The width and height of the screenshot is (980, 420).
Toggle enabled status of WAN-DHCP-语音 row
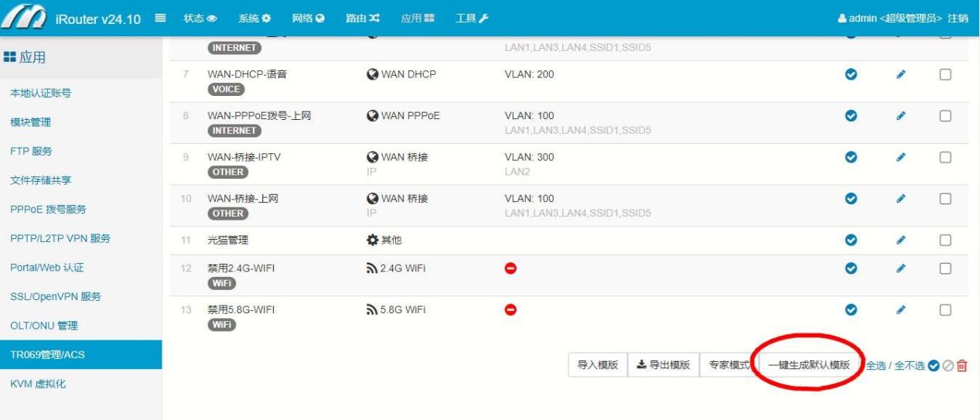(852, 74)
